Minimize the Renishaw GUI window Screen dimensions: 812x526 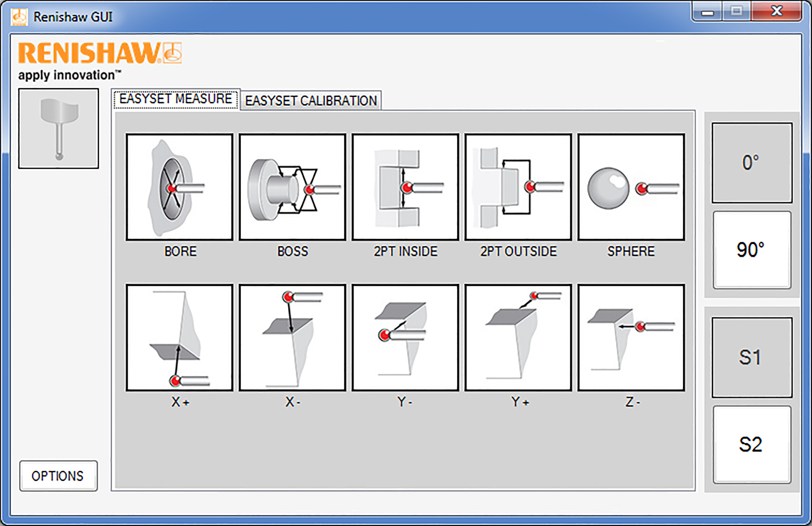tap(707, 13)
